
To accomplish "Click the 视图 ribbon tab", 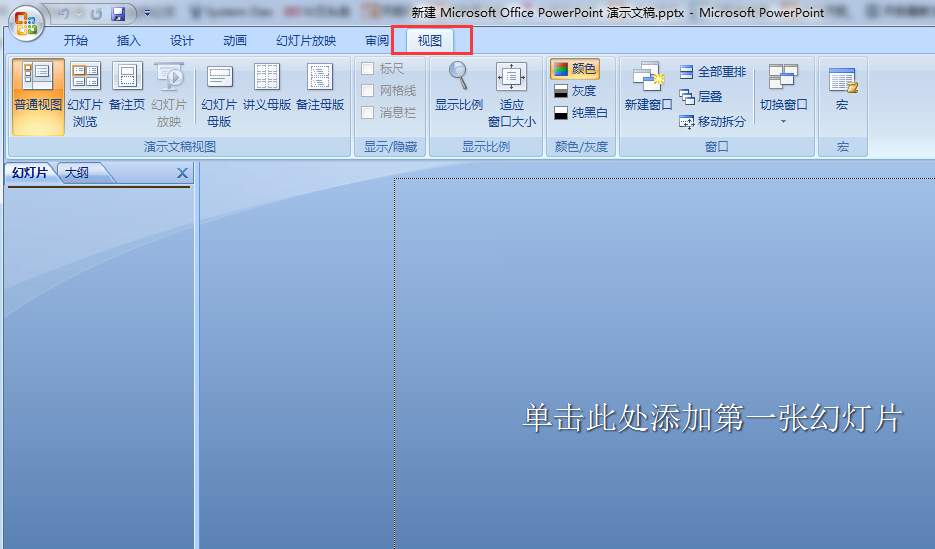I will 429,41.
